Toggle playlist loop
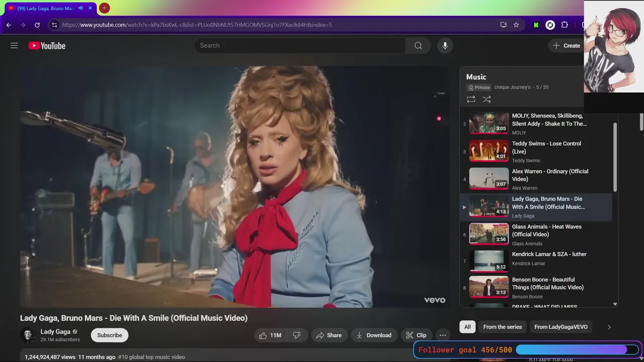644x362 pixels. (471, 100)
